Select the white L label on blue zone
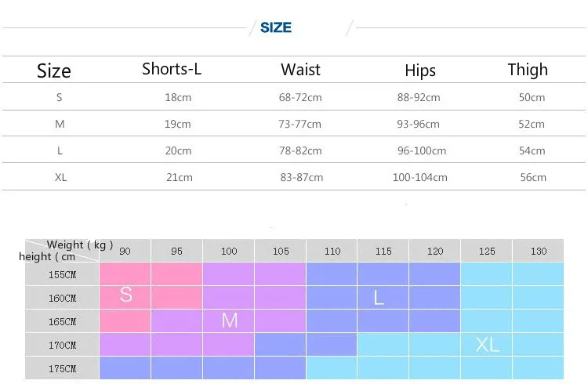 379,298
